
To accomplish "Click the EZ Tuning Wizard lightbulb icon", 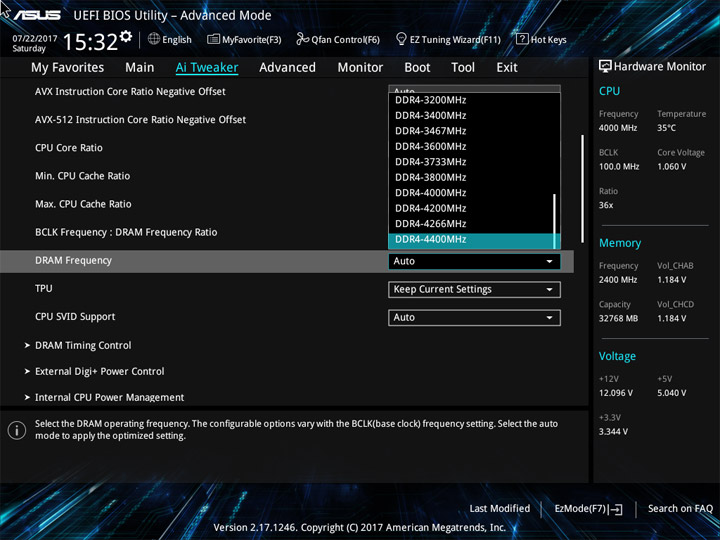I will 401,39.
